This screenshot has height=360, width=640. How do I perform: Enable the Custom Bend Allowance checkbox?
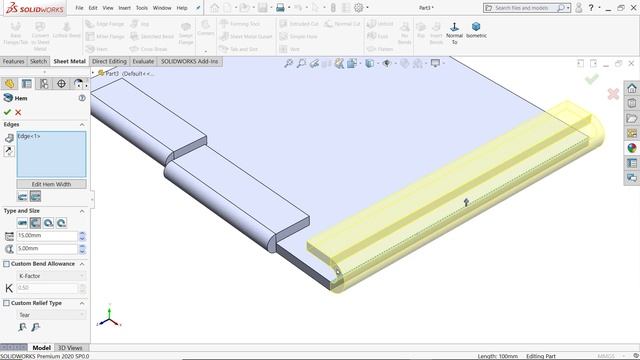coord(7,264)
